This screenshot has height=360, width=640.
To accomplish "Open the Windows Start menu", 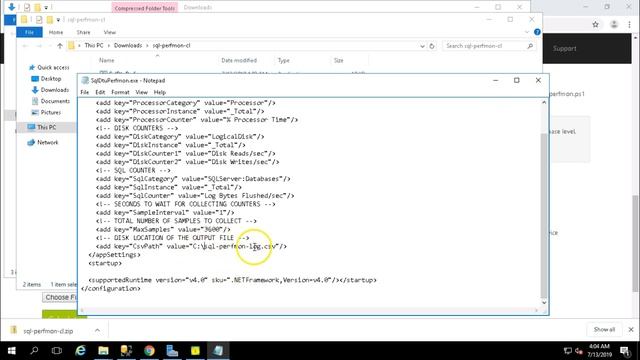I will coord(11,351).
